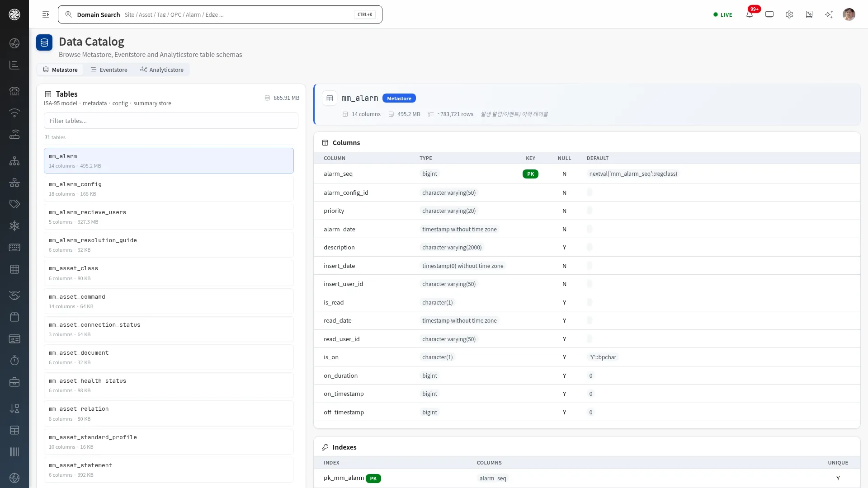Select the mm_alarm_resolution_guide table
The width and height of the screenshot is (868, 488).
[169, 244]
